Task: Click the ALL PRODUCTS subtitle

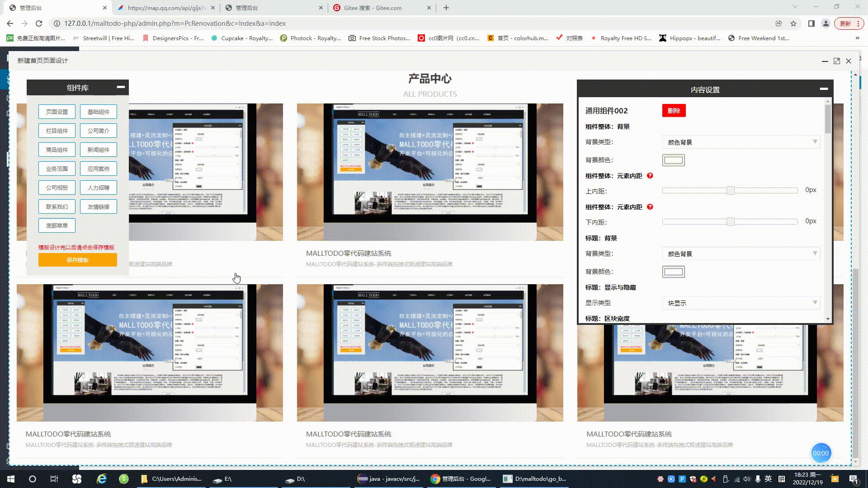Action: [x=430, y=94]
